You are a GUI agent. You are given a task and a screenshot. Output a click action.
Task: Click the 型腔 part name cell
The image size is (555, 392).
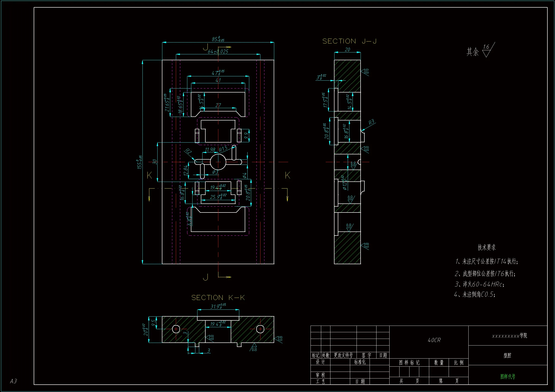[507, 355]
